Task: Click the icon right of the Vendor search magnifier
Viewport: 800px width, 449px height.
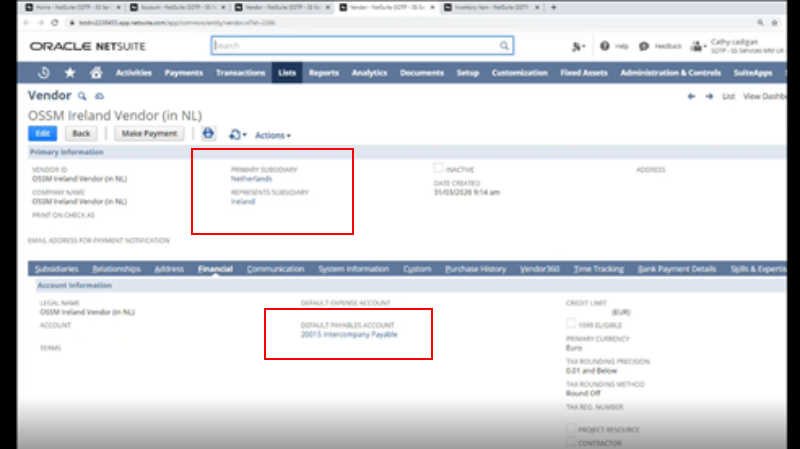Action: tap(99, 96)
